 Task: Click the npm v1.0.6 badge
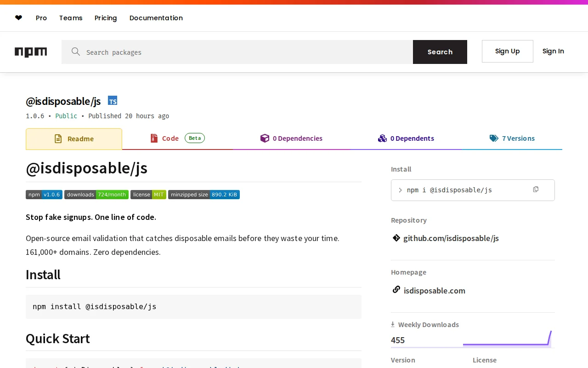(44, 195)
